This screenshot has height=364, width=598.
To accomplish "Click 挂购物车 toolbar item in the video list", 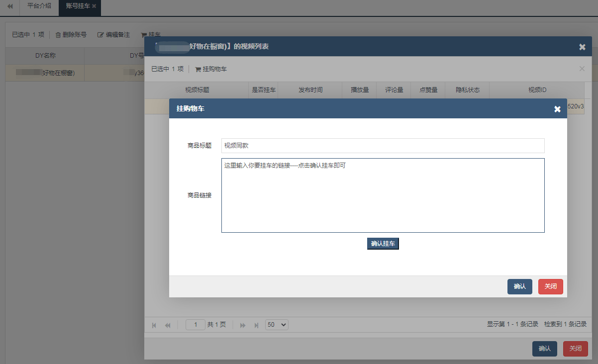I will [211, 69].
